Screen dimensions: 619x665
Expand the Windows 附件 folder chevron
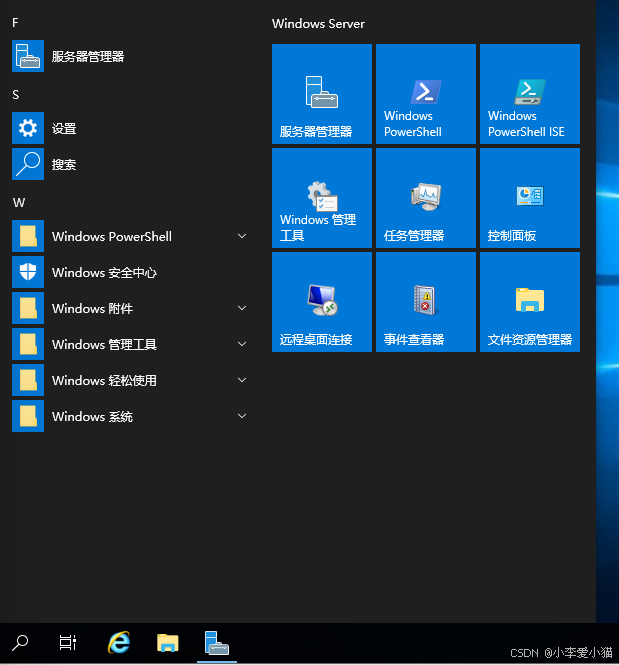point(242,308)
